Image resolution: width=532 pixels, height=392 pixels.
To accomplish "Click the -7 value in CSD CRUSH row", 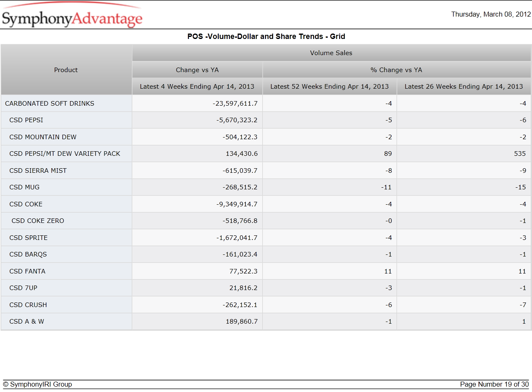I will tap(522, 305).
